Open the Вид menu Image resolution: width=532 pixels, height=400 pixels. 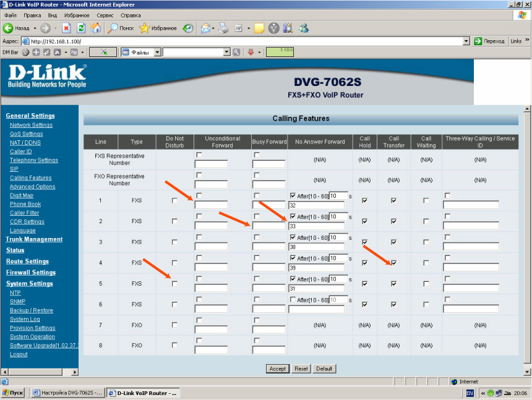coord(53,15)
